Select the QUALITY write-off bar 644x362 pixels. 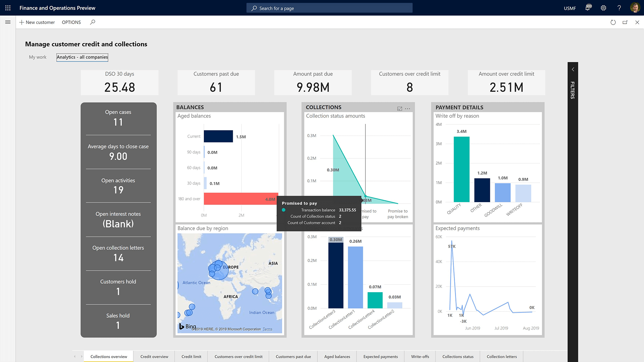pos(461,169)
